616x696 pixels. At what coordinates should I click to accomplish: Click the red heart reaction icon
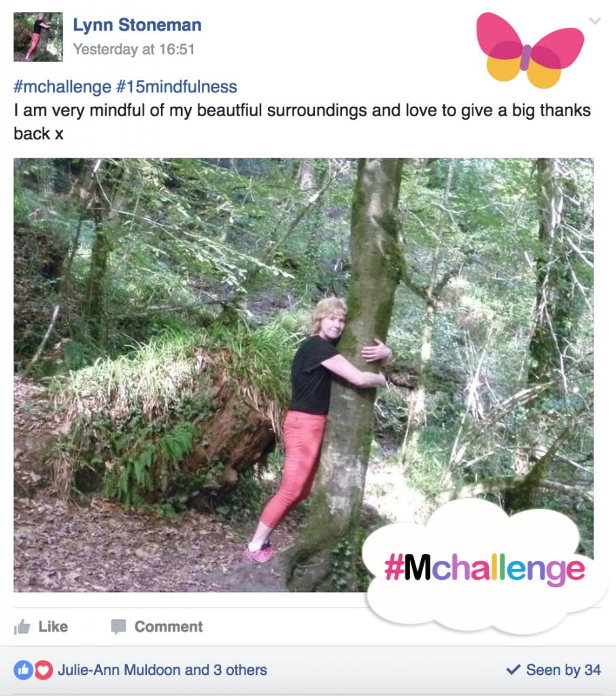(x=44, y=669)
